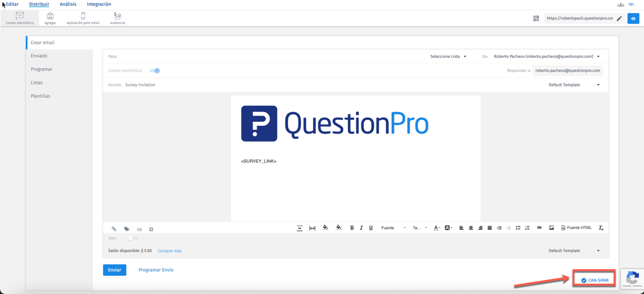The width and height of the screenshot is (644, 294).
Task: Click the Comprar más link
Action: pyautogui.click(x=170, y=251)
